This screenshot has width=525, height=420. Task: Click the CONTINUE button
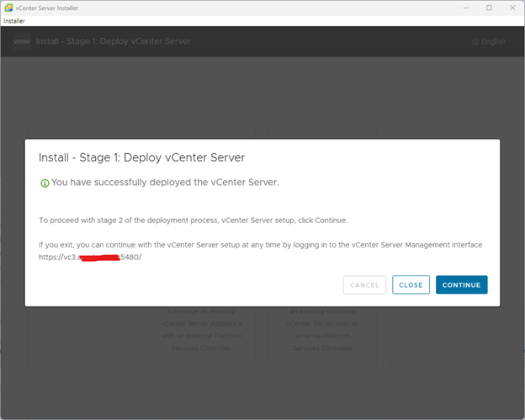(461, 284)
